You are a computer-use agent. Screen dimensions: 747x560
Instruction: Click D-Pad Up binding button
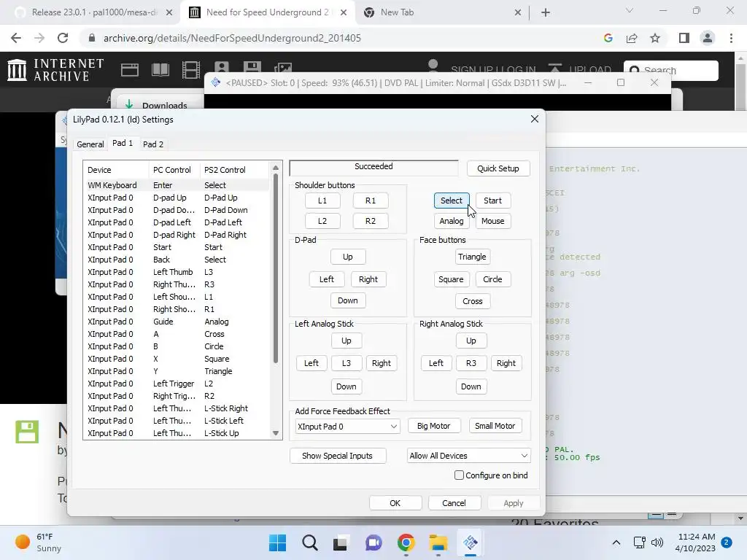click(x=348, y=257)
